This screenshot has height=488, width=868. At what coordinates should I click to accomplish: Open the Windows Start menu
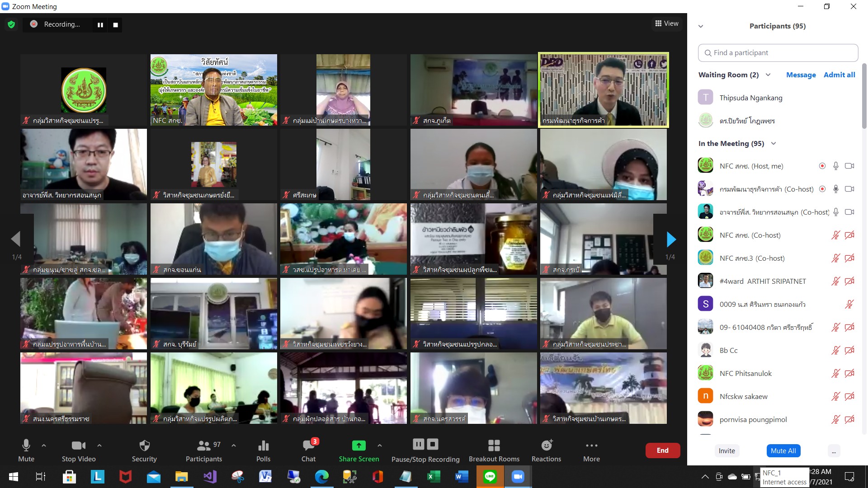coord(14,477)
